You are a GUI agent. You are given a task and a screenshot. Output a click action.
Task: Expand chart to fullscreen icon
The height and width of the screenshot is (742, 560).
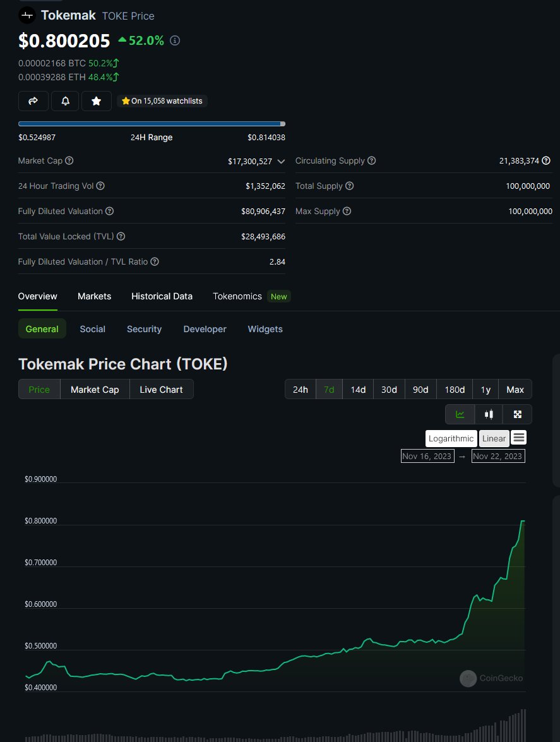point(518,414)
